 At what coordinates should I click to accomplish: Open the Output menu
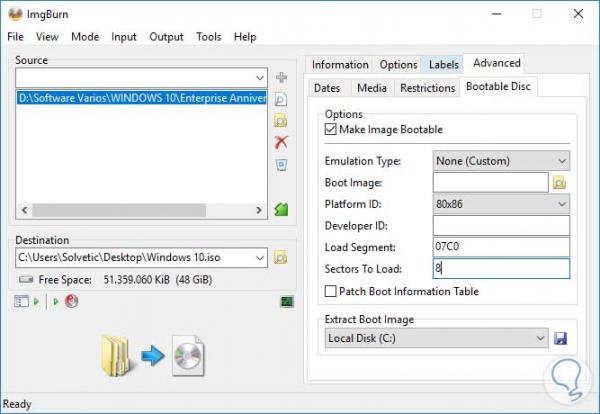166,37
